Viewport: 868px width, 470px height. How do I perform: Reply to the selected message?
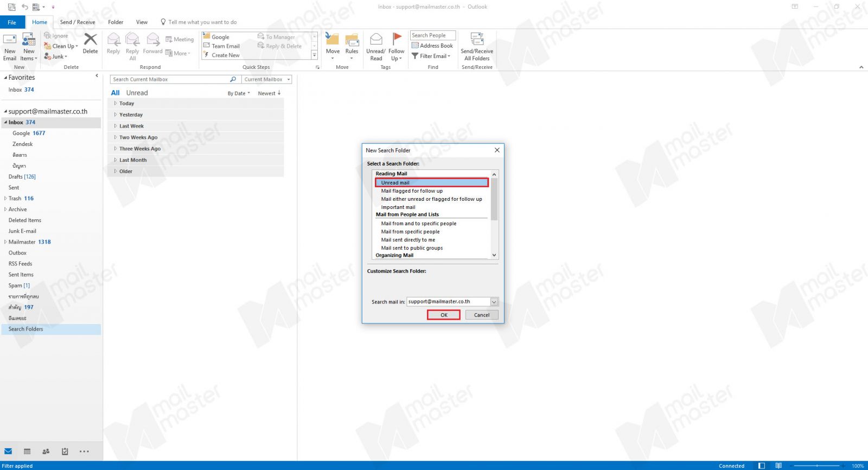click(x=113, y=43)
